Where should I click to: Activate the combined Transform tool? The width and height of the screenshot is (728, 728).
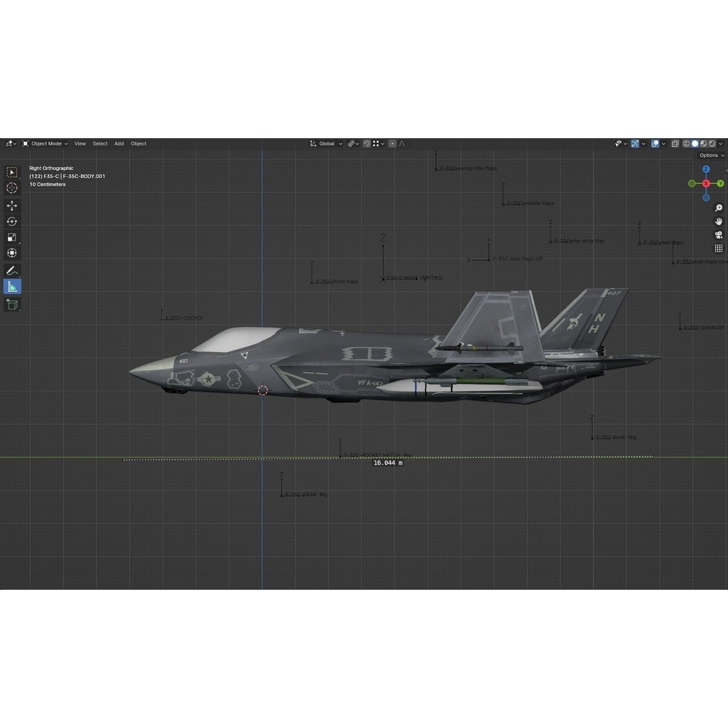point(12,253)
